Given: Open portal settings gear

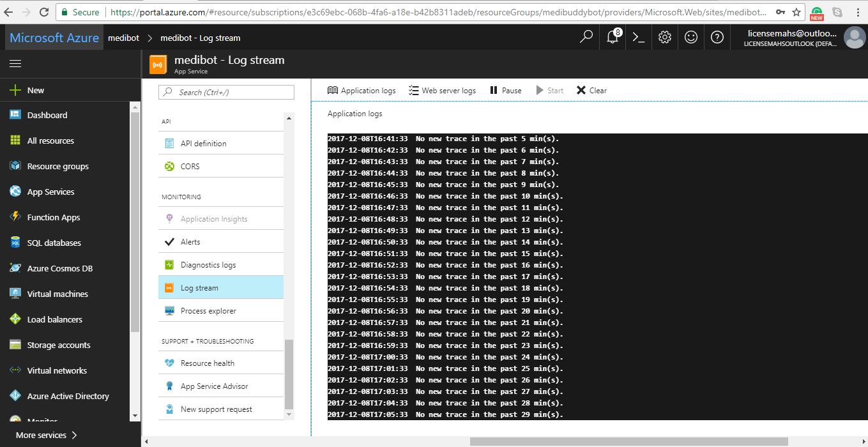Looking at the screenshot, I should click(x=665, y=37).
